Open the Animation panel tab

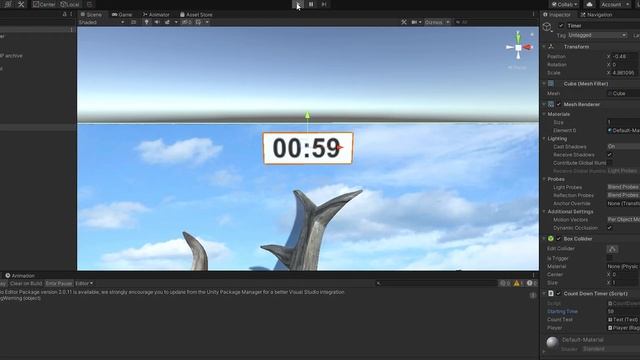(x=20, y=276)
